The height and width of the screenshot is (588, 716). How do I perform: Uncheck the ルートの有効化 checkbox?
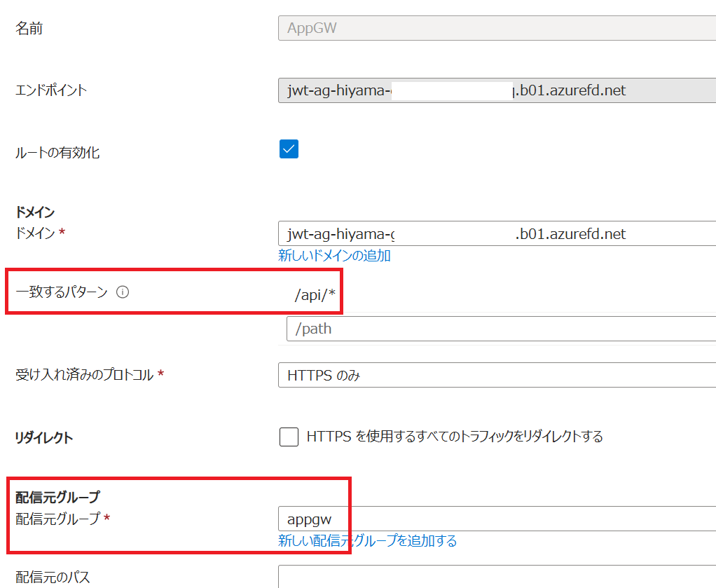(x=289, y=149)
